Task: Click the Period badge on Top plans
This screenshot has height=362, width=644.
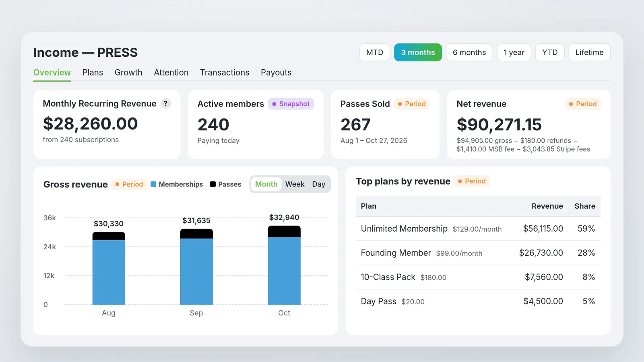Action: pyautogui.click(x=472, y=181)
